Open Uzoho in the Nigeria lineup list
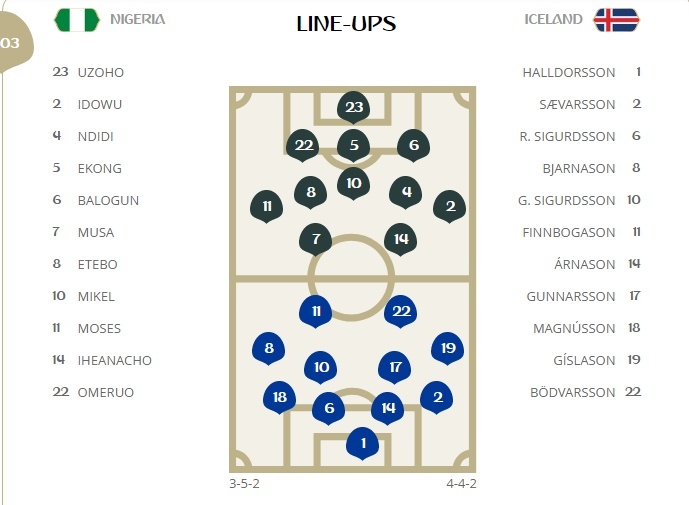Viewport: 689px width, 505px height. click(101, 73)
